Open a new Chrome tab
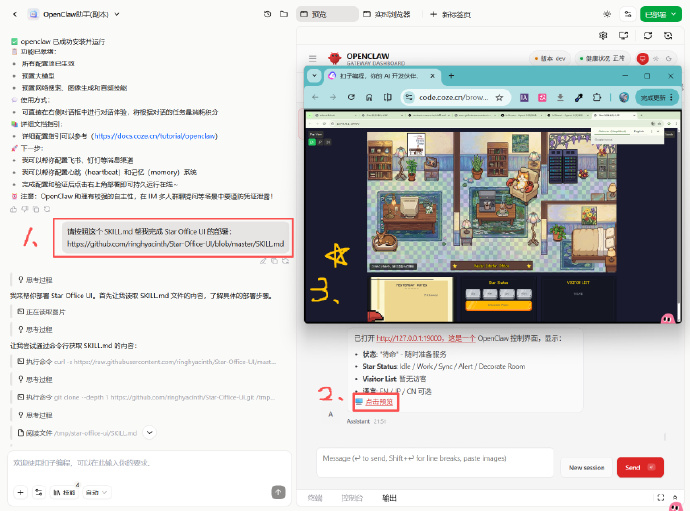 [451, 76]
